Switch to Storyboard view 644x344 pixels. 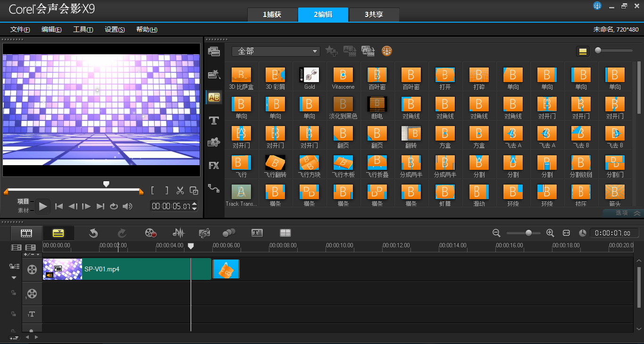coord(26,233)
